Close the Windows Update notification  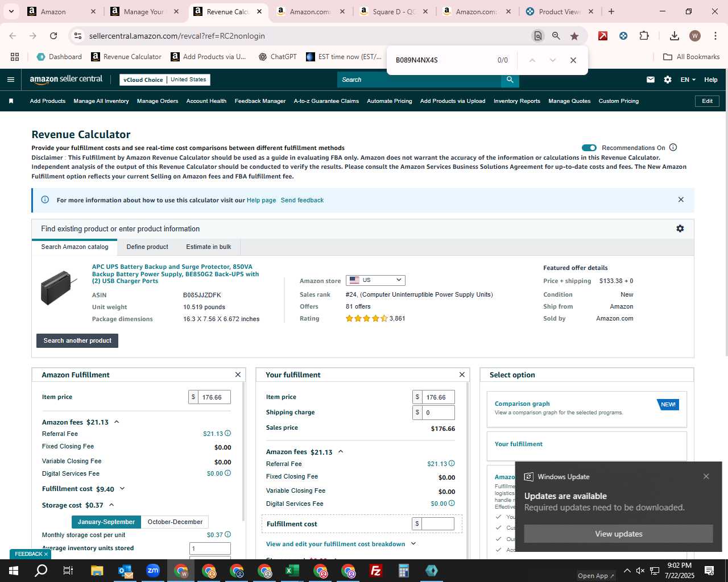pos(706,476)
